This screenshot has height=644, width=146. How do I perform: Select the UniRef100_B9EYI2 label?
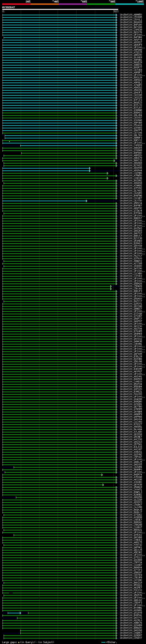pyautogui.click(x=131, y=140)
